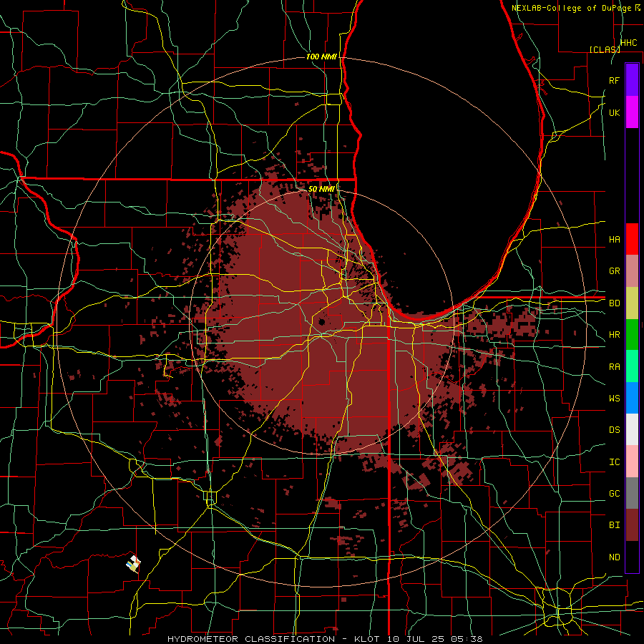
Task: Select the HR legend label
Action: pyautogui.click(x=615, y=335)
